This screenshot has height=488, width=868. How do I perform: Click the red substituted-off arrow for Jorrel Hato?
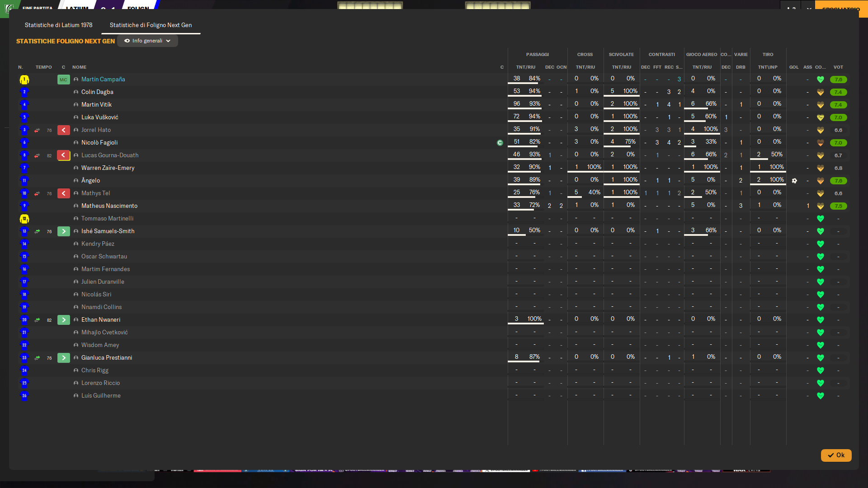point(64,130)
